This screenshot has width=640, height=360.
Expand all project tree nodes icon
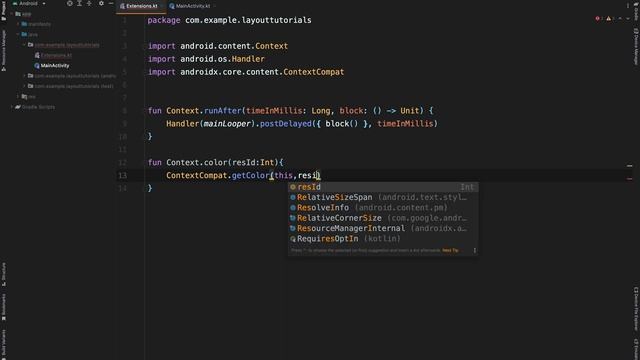80,3
